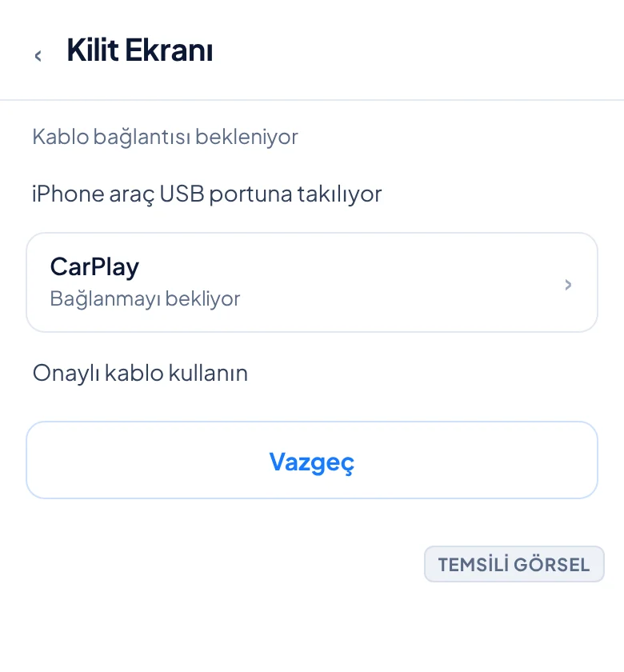The height and width of the screenshot is (672, 624).
Task: Click the word GÖRSEL in the gray badge
Action: (551, 565)
